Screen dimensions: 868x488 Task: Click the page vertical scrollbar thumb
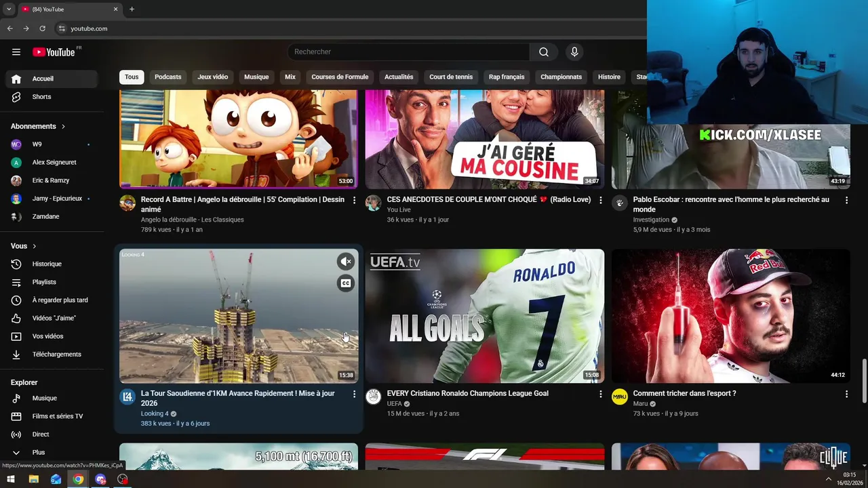(864, 382)
